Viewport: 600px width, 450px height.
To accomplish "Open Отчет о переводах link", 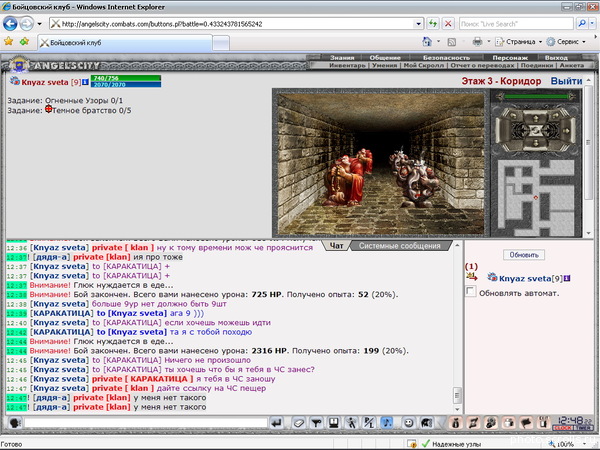I will pyautogui.click(x=482, y=65).
